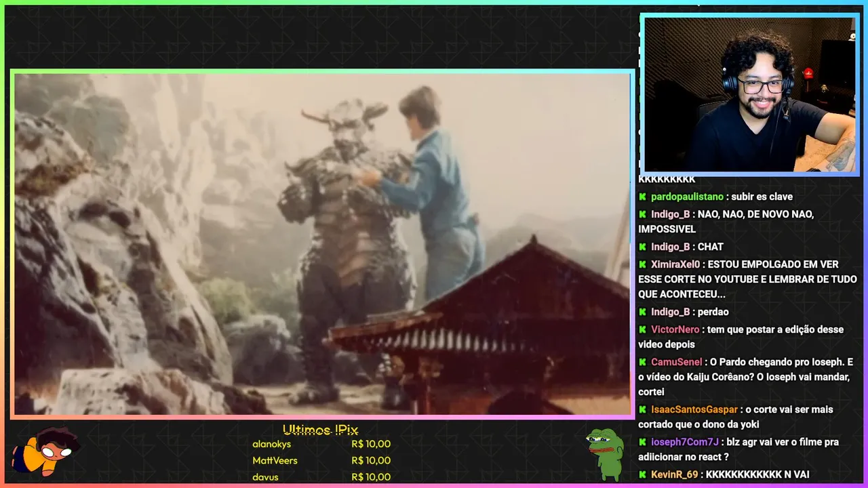Click the kaiju film video being watched
The height and width of the screenshot is (488, 868).
tap(322, 244)
